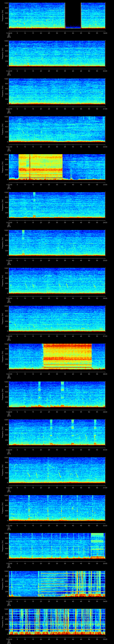
Task: Click the 5:20:00 spectrogram panel
Action: coord(57,91)
